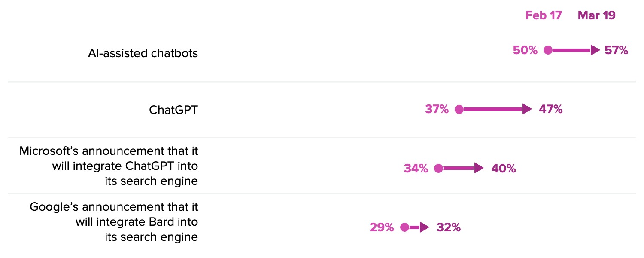The width and height of the screenshot is (644, 258).
Task: Click the arrowhead pointing to 57%
Action: pos(595,50)
